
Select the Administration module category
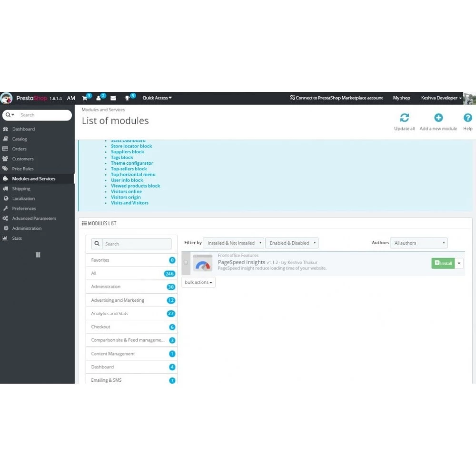[131, 287]
